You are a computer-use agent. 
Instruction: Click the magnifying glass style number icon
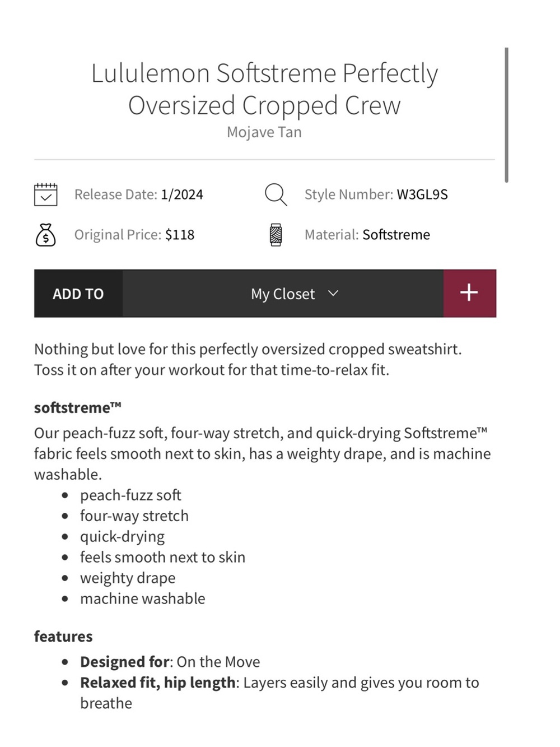pos(276,194)
